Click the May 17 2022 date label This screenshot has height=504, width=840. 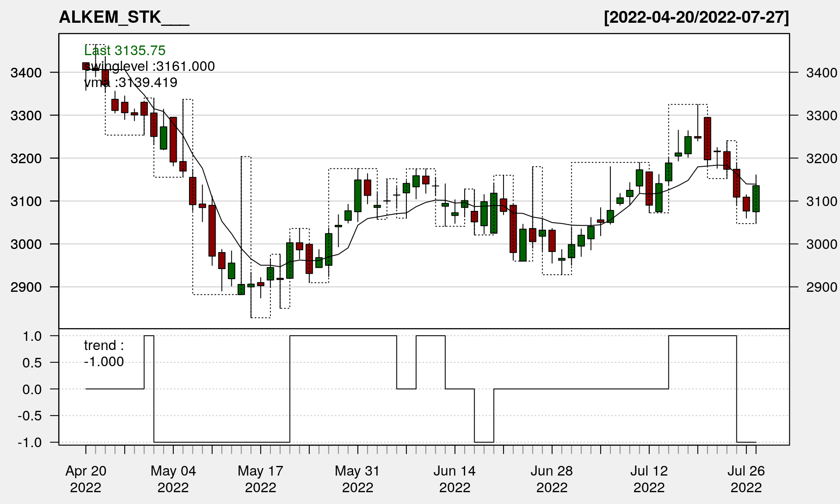261,479
